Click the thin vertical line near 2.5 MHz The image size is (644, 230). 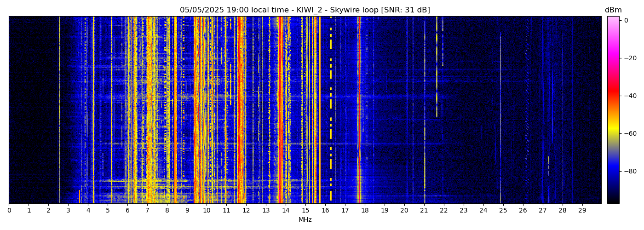coord(59,110)
